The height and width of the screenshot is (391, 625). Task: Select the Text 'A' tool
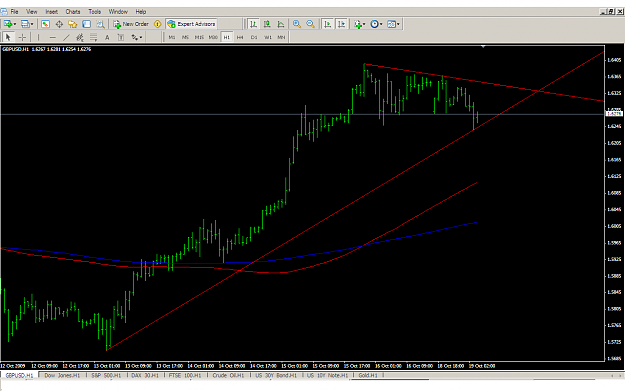(x=107, y=37)
